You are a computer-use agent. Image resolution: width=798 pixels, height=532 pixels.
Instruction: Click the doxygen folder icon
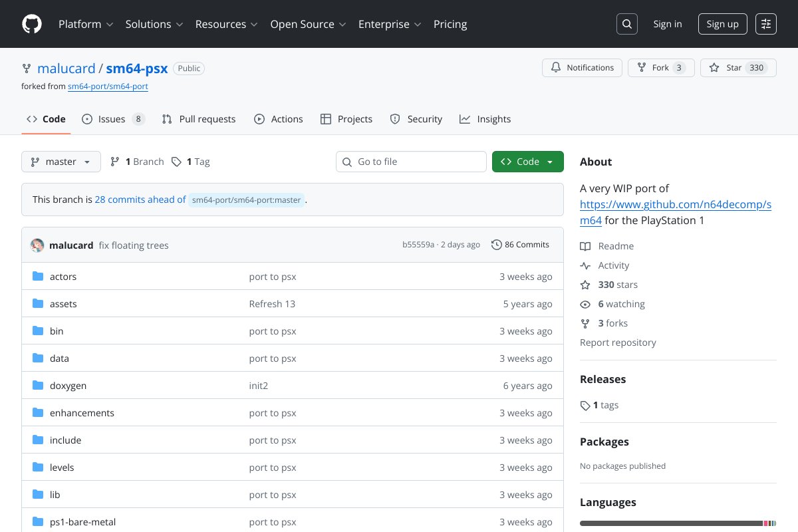38,386
